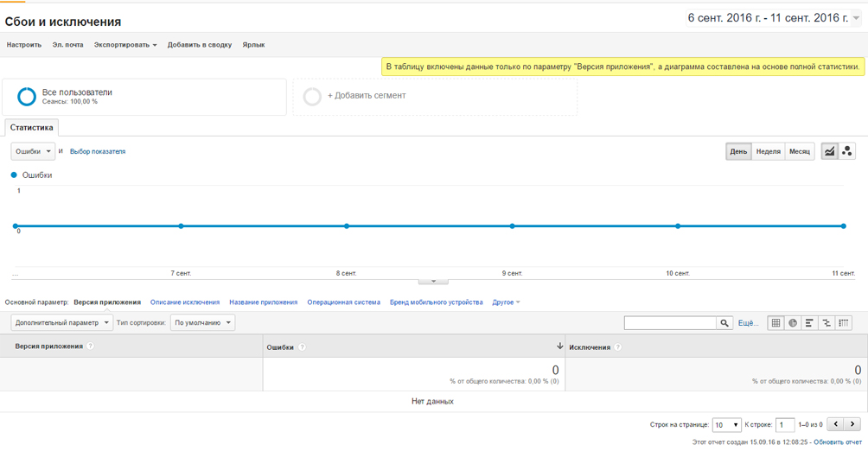This screenshot has height=451, width=868.
Task: Click Настроить in report toolbar
Action: click(24, 45)
